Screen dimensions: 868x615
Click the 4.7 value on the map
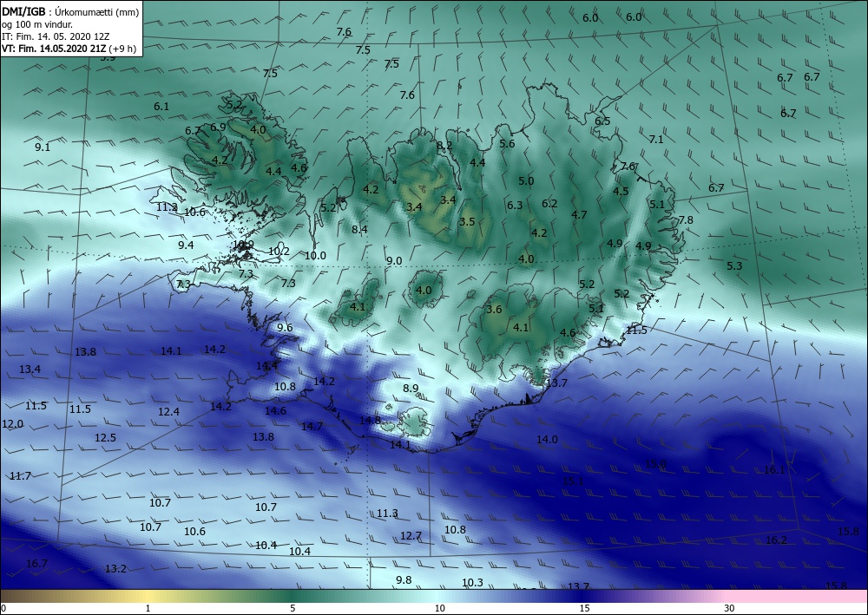click(x=580, y=214)
